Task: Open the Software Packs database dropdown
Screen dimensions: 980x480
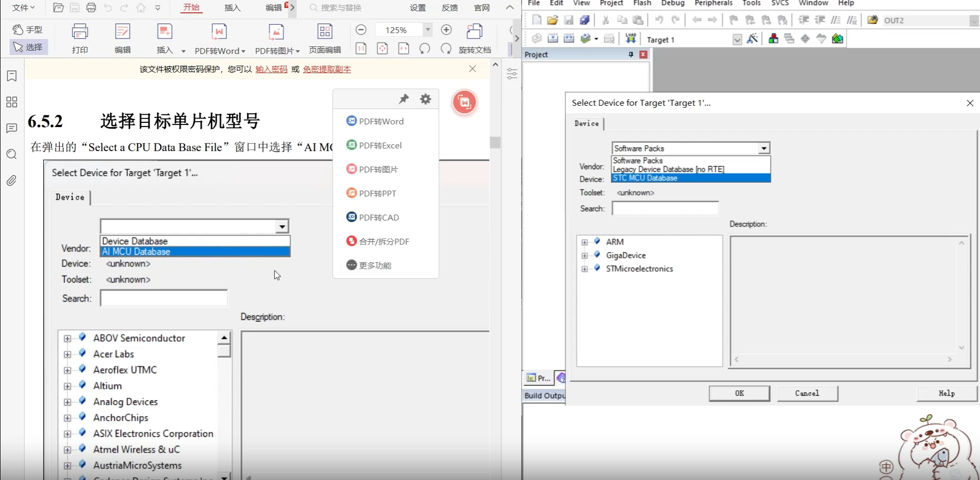Action: tap(691, 148)
